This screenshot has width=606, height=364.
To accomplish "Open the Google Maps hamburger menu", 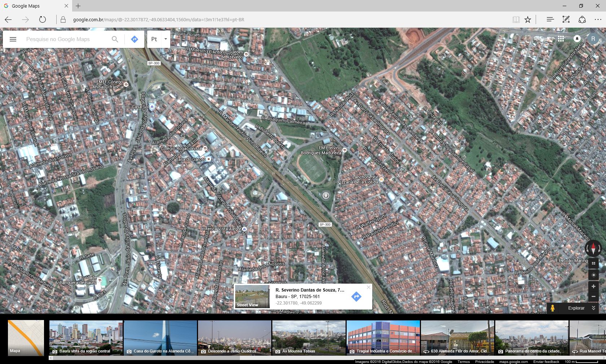I will click(13, 39).
